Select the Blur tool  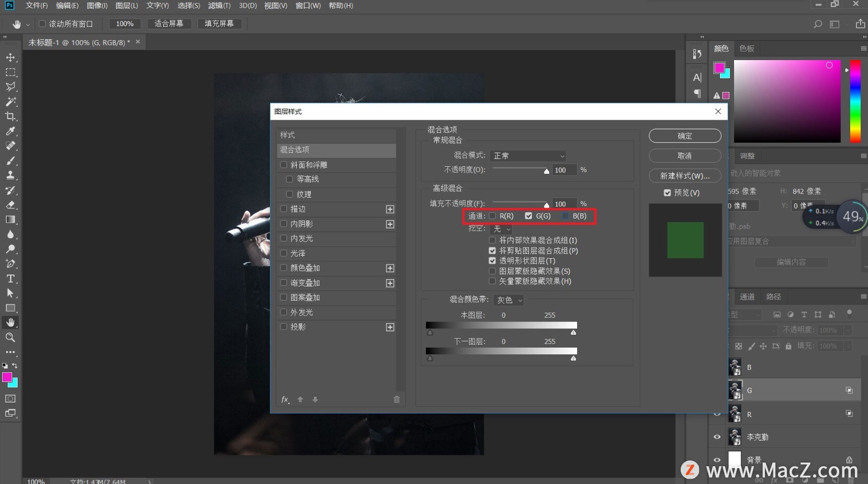pyautogui.click(x=10, y=234)
